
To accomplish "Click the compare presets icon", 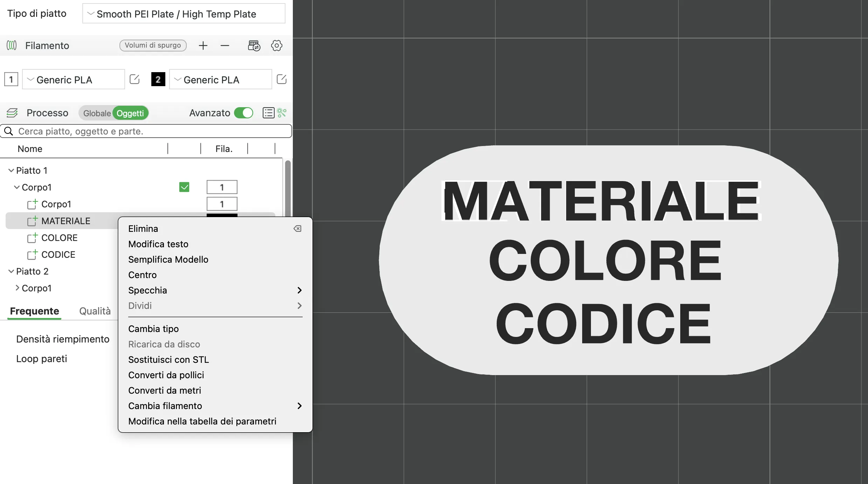I will (282, 113).
